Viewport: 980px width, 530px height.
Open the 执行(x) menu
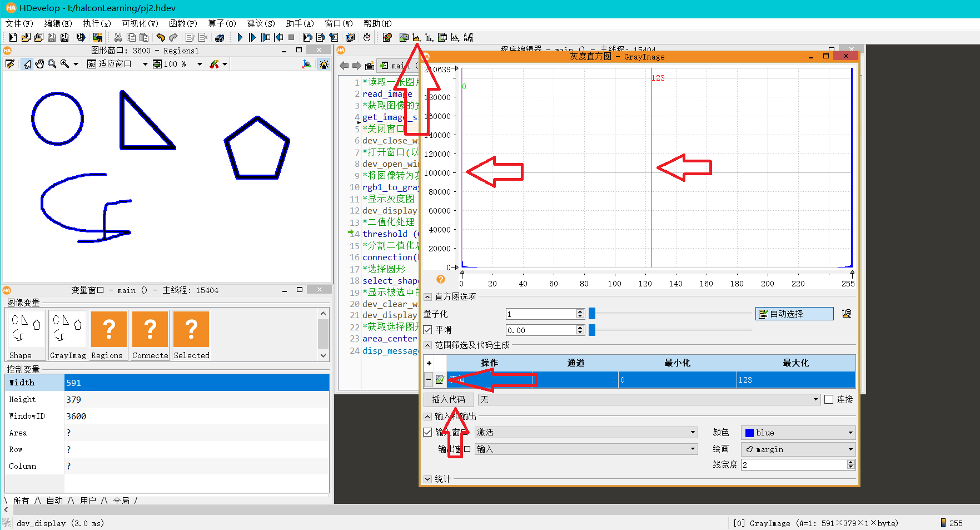point(97,23)
